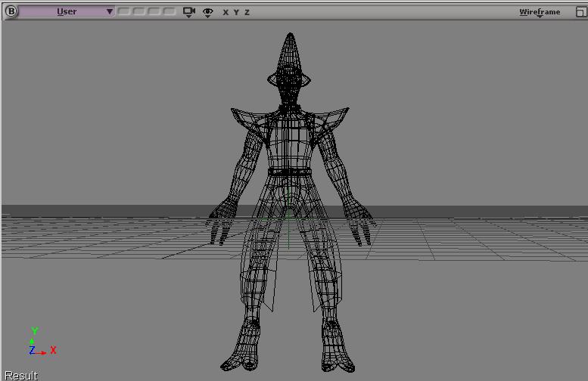
Task: Click the Z axis view button
Action: coord(247,12)
